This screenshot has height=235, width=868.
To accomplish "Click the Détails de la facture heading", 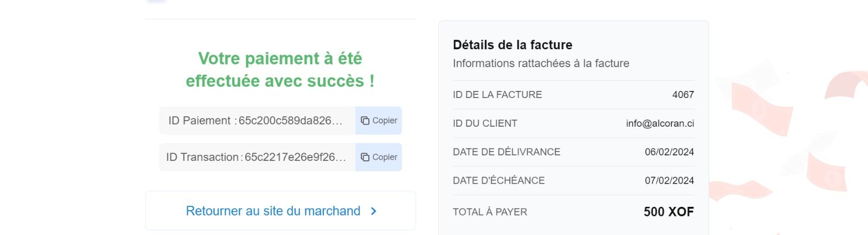I will 512,45.
